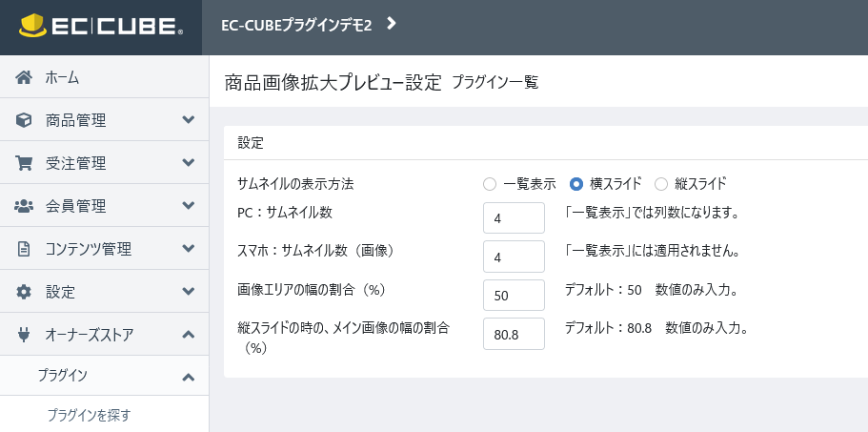Click the コンテンツ管理 document icon
868x432 pixels.
pyautogui.click(x=24, y=249)
